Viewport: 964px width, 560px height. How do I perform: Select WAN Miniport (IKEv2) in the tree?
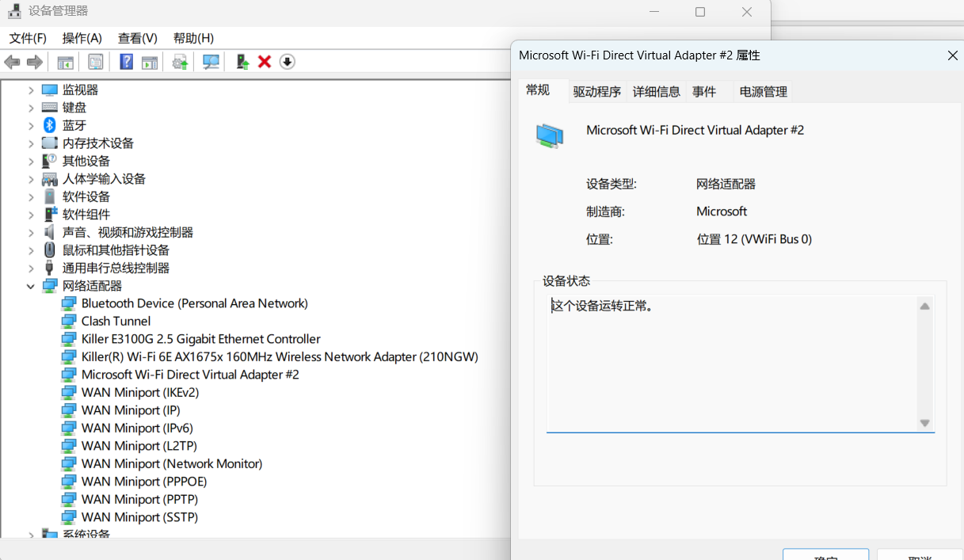(x=140, y=393)
